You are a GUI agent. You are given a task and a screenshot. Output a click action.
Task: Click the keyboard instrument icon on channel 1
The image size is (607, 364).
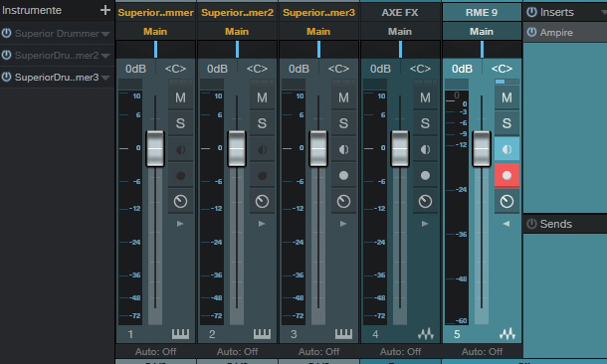coord(180,334)
